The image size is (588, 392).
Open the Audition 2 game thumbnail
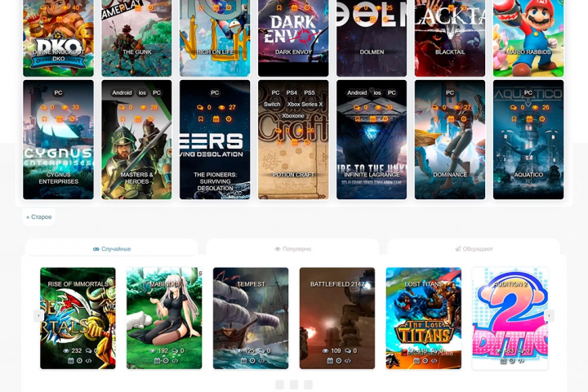tap(510, 318)
